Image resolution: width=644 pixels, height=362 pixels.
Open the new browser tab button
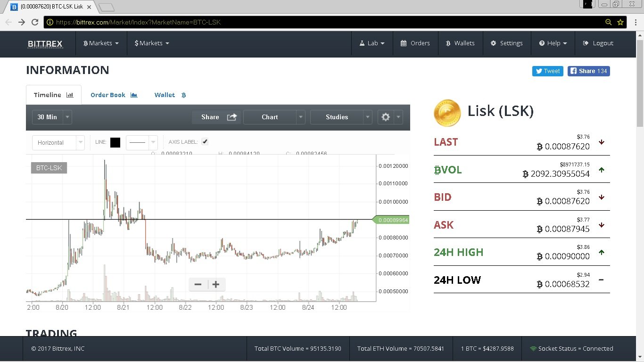tap(107, 7)
